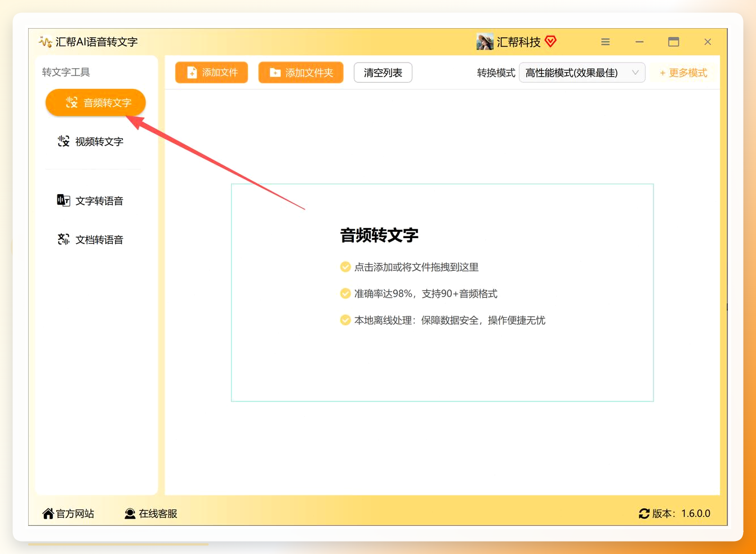Switch to 视频转文字 in the sidebar
Image resolution: width=756 pixels, height=554 pixels.
click(91, 141)
